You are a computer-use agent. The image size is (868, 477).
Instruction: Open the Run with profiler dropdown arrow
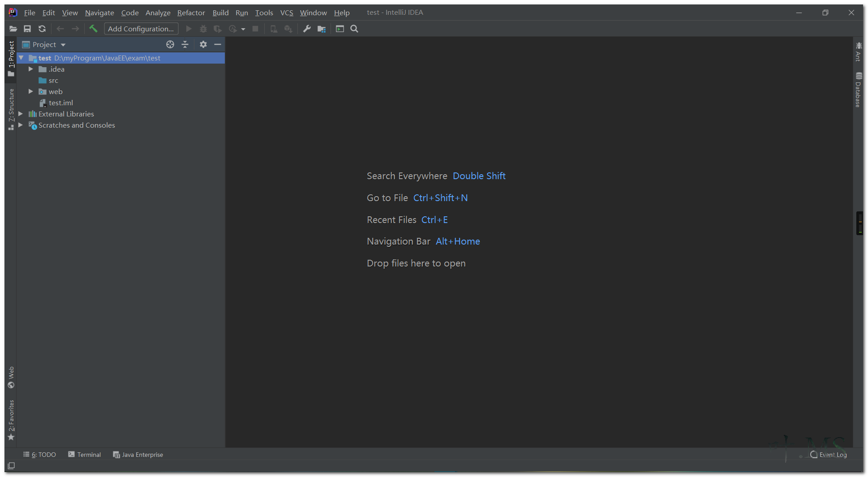pyautogui.click(x=243, y=29)
